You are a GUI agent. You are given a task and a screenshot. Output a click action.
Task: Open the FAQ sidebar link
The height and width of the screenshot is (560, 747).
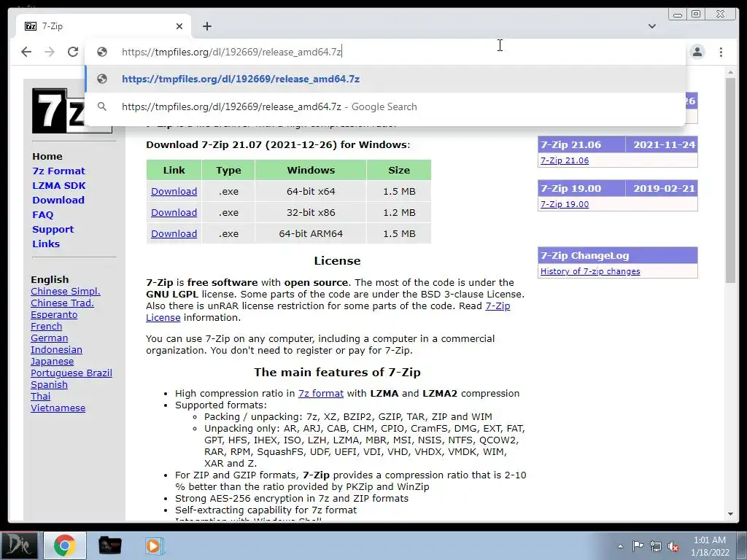(43, 215)
